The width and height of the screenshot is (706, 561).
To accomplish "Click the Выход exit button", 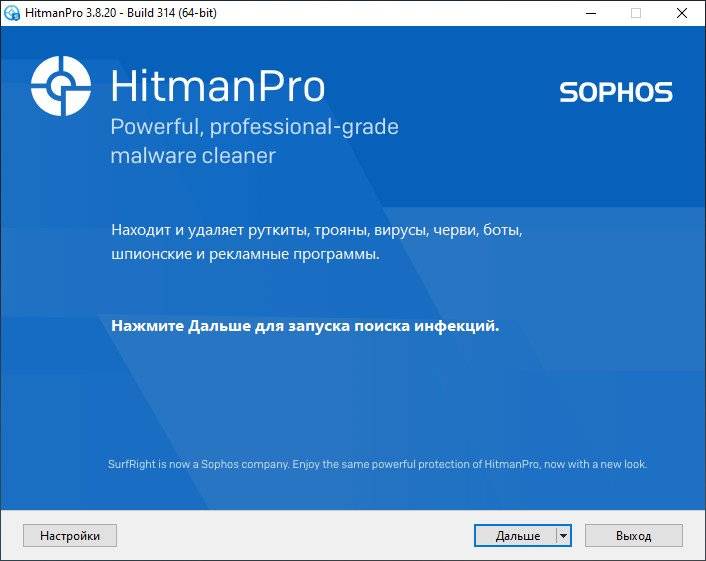I will click(x=634, y=535).
